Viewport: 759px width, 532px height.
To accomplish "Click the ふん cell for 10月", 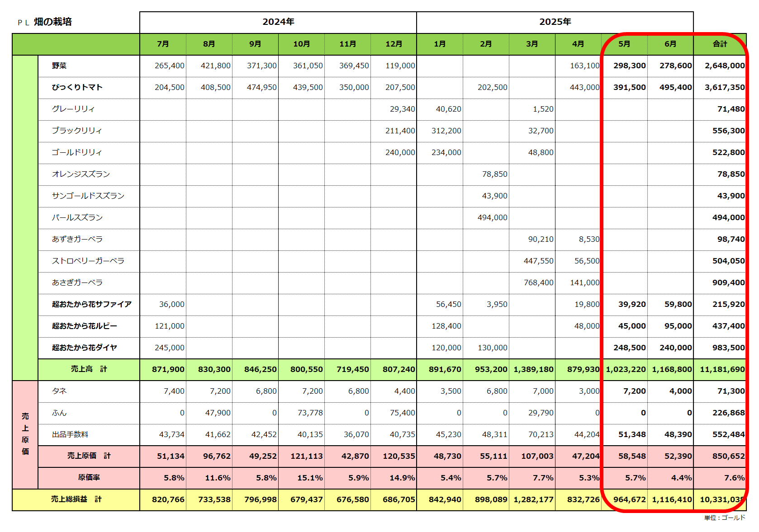I will coord(310,413).
